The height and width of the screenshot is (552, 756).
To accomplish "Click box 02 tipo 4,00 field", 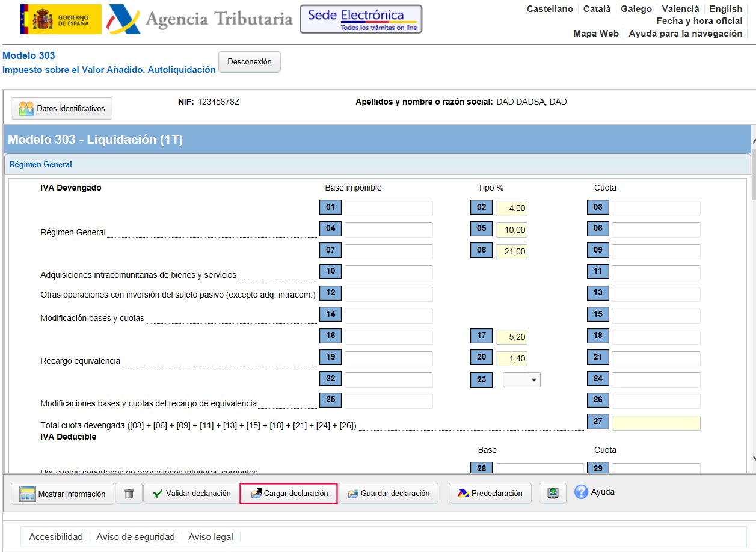I will (511, 209).
